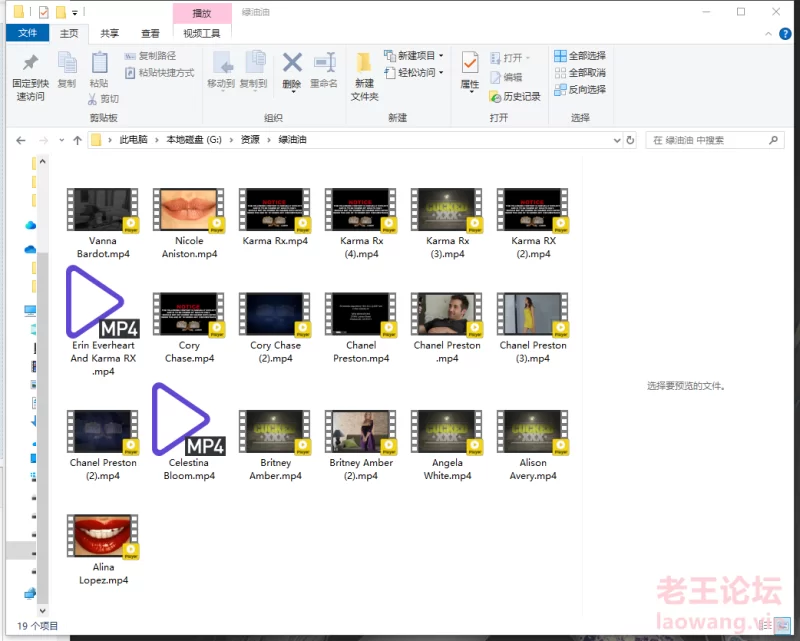This screenshot has height=641, width=800.
Task: Select the Chanel Preston (3).mp4 file
Action: (x=533, y=328)
